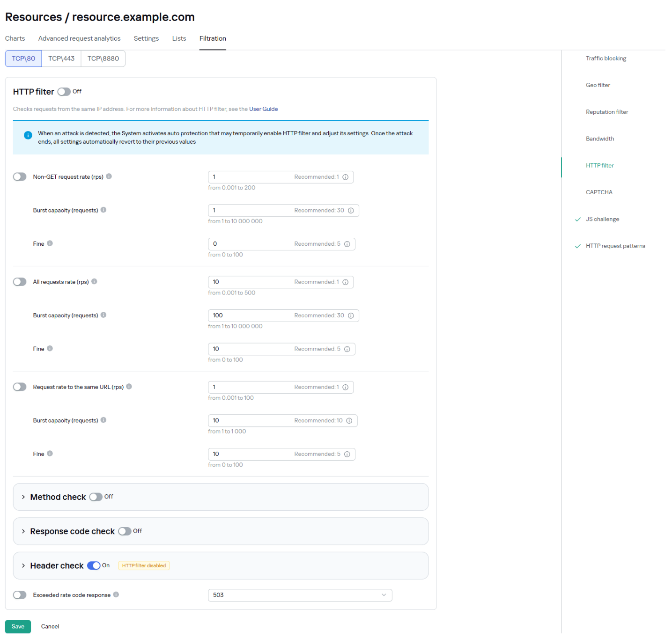The height and width of the screenshot is (638, 672).
Task: Enable the HTTP filter main toggle
Action: (x=64, y=92)
